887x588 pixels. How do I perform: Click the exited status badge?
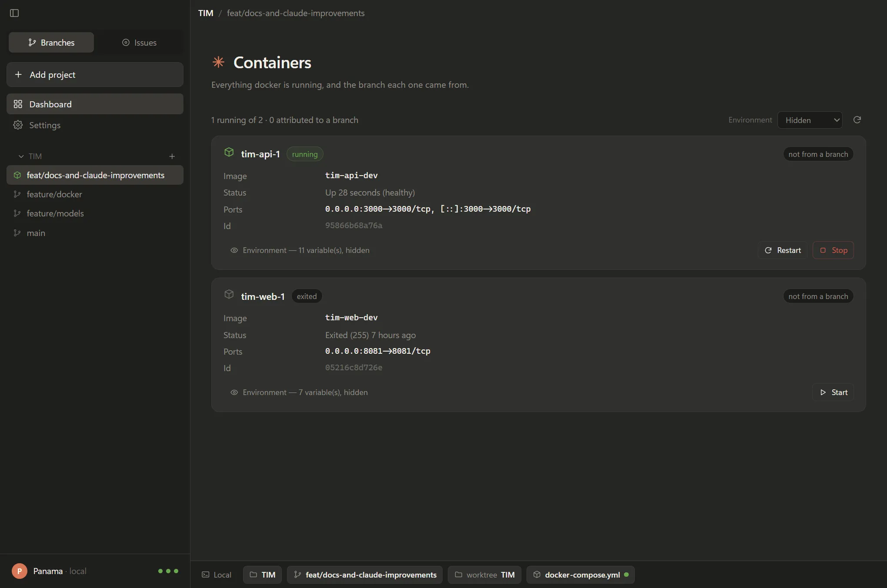pos(307,296)
